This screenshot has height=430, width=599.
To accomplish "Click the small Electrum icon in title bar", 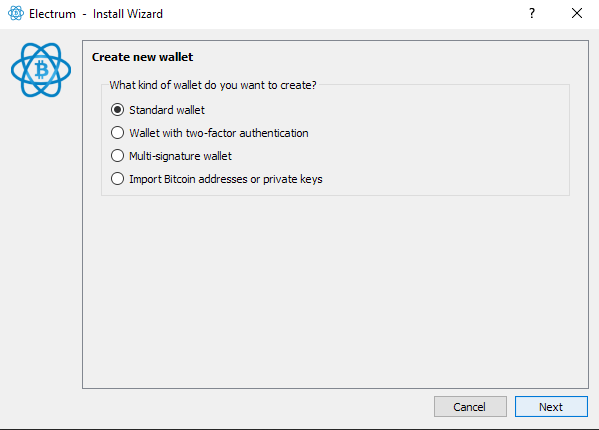I will pos(16,13).
